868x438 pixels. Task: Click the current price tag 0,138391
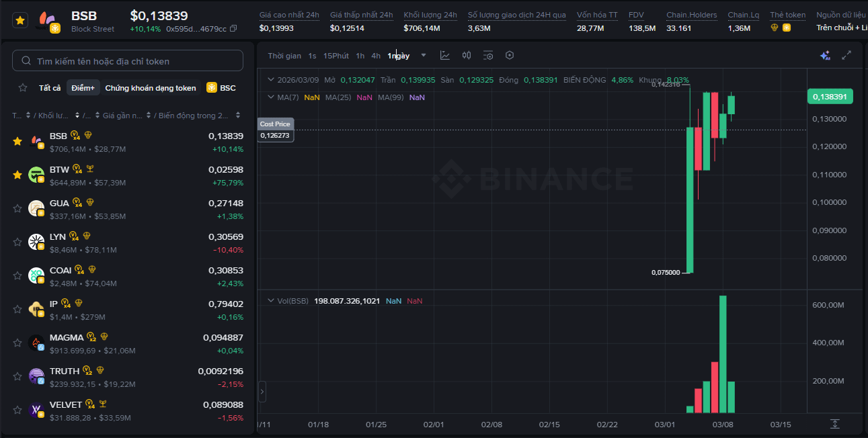pyautogui.click(x=830, y=97)
